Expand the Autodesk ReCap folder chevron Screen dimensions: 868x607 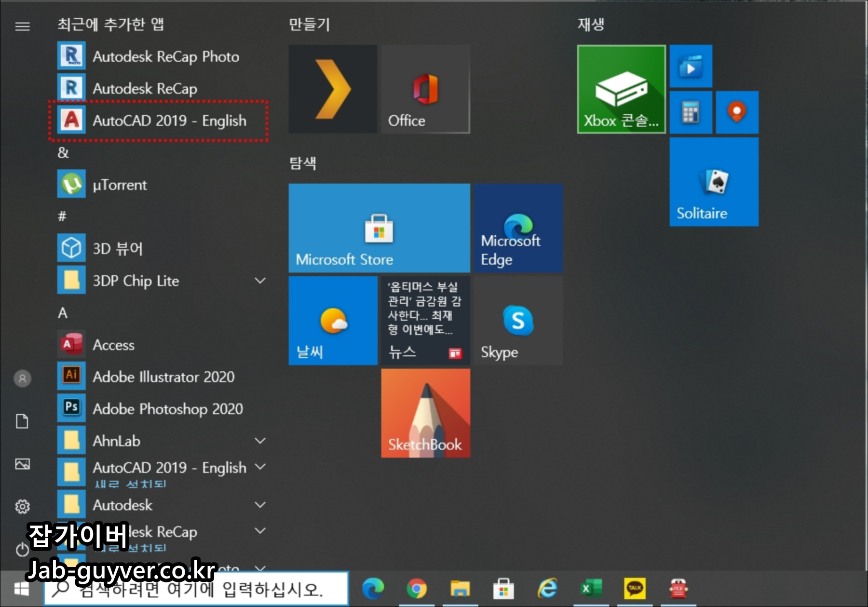point(260,531)
